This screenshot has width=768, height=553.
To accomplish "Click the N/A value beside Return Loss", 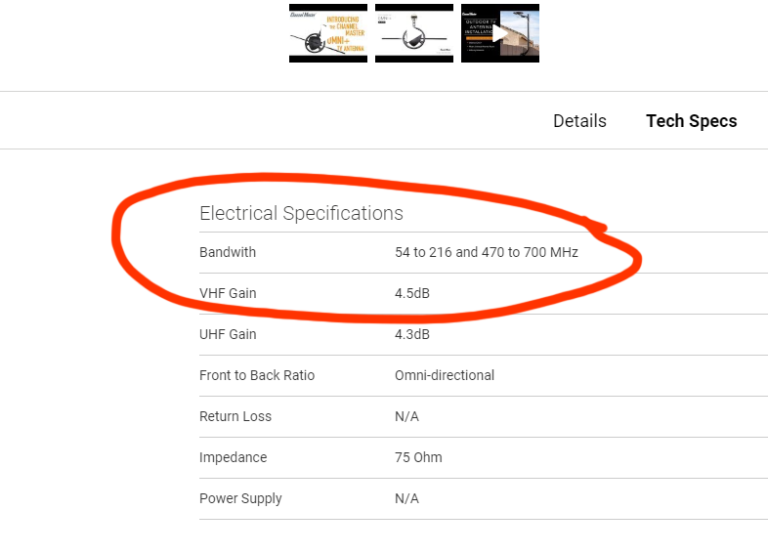I will pos(407,416).
